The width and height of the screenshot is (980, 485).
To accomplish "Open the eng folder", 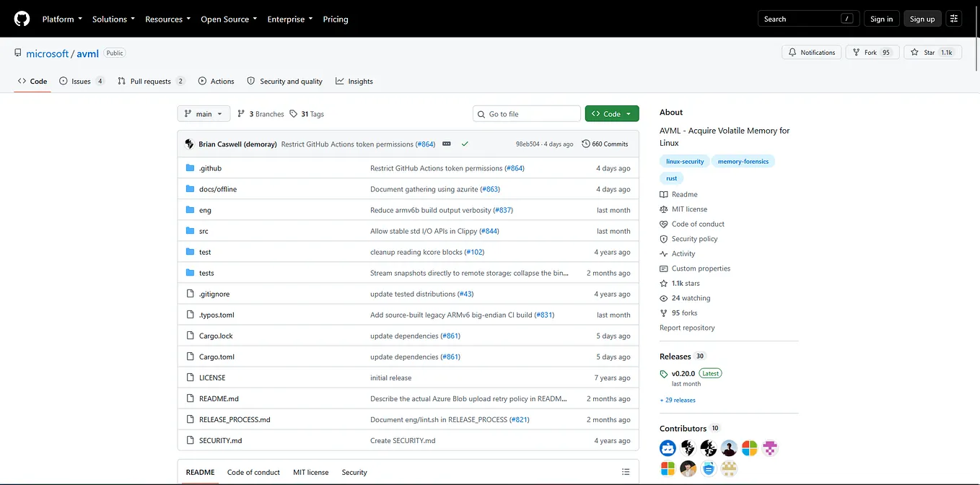I will tap(205, 210).
